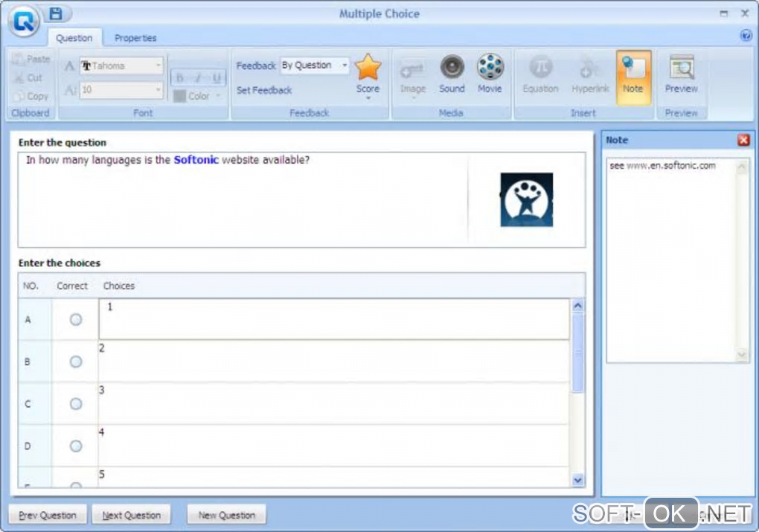Open help via the round icon top-right

click(x=746, y=35)
